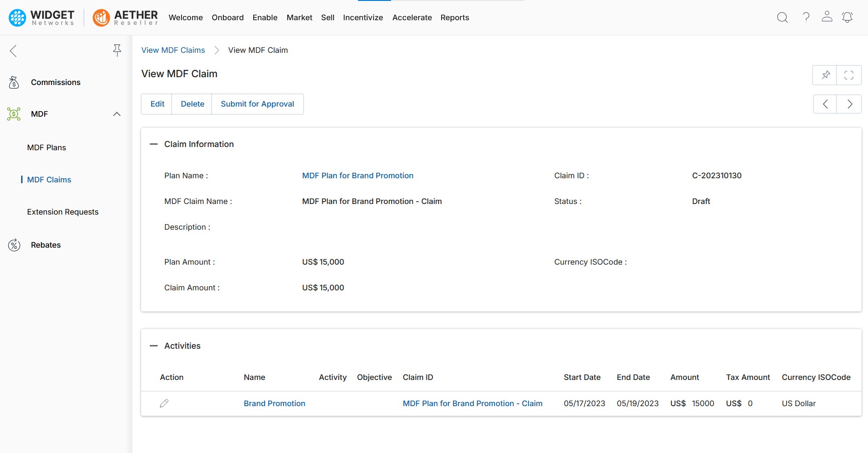Collapse the Activities section
Screen dimensions: 868x453
(154, 346)
